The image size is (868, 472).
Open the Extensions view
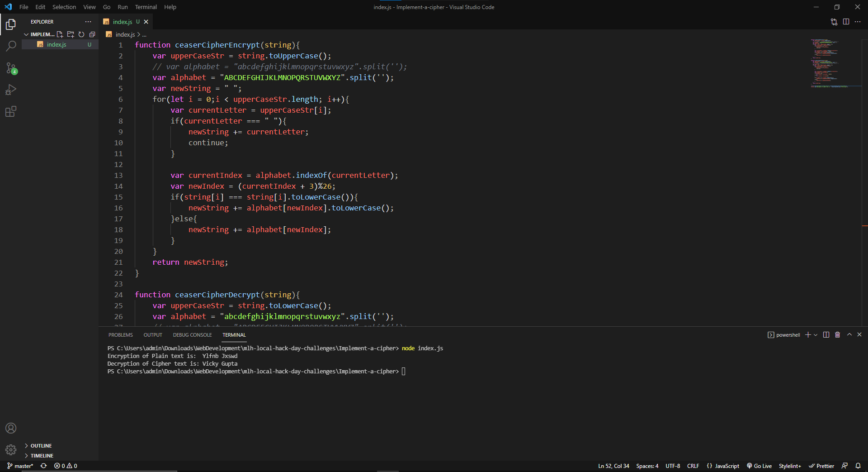(x=11, y=111)
